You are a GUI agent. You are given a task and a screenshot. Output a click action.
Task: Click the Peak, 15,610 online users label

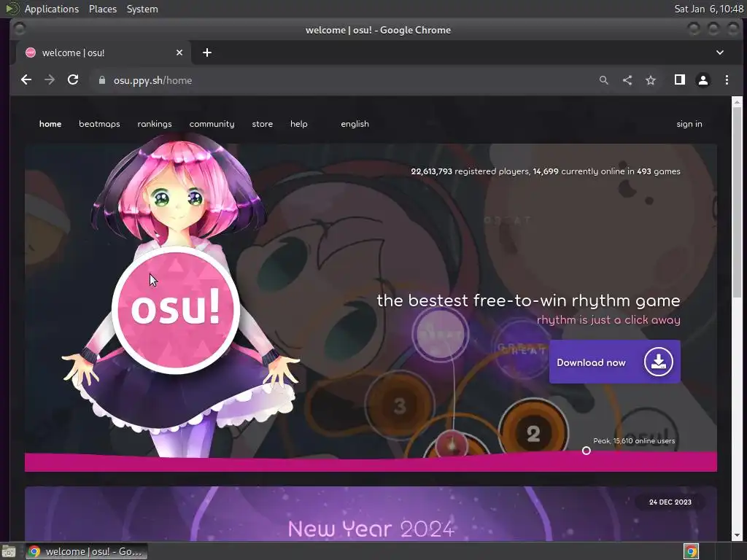pos(634,441)
